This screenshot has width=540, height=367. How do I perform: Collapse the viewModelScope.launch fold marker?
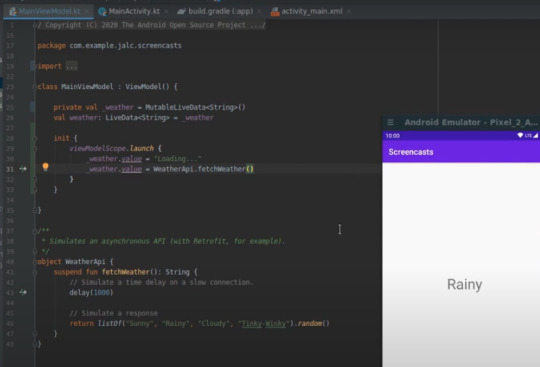click(x=35, y=149)
